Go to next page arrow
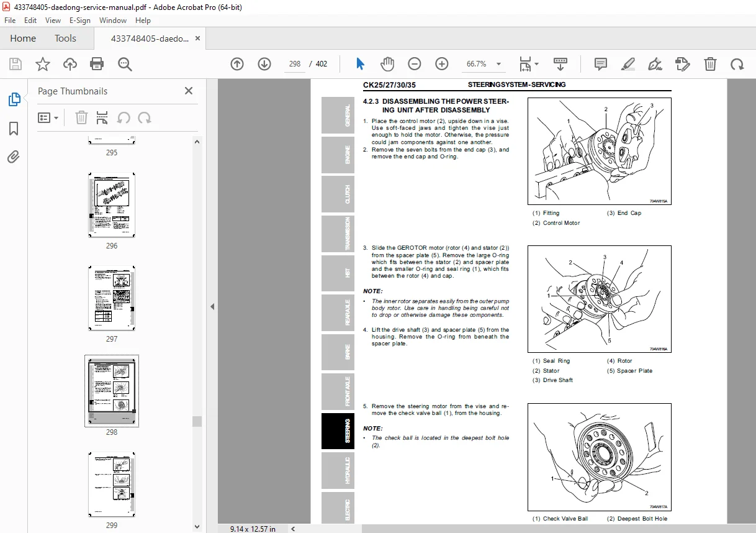The image size is (756, 533). coord(264,64)
